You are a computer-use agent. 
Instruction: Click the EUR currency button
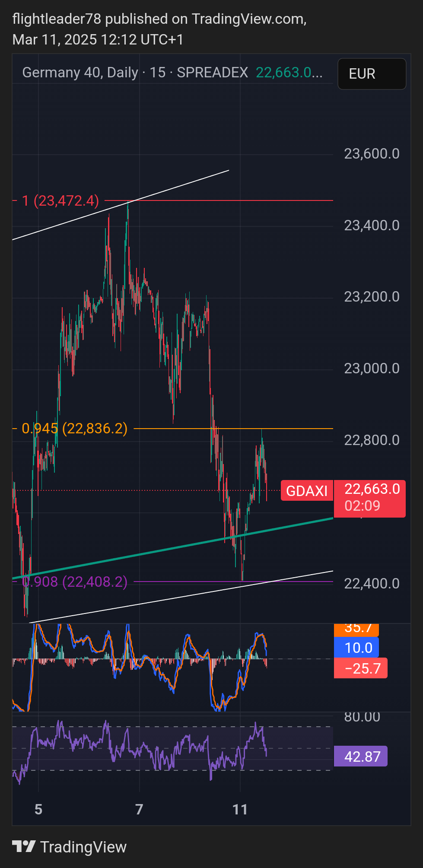[x=372, y=74]
